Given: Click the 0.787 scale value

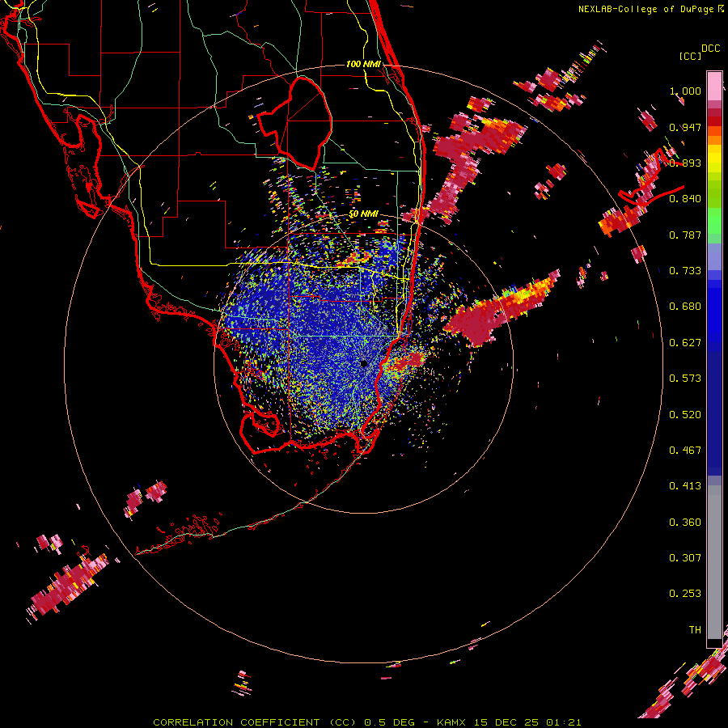Looking at the screenshot, I should point(685,235).
